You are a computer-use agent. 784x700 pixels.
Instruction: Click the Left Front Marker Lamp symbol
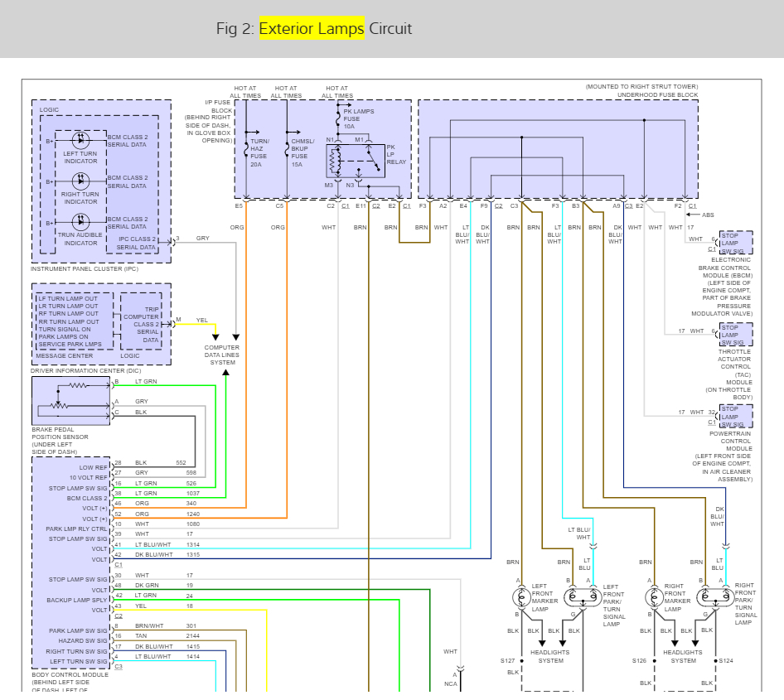click(x=521, y=597)
